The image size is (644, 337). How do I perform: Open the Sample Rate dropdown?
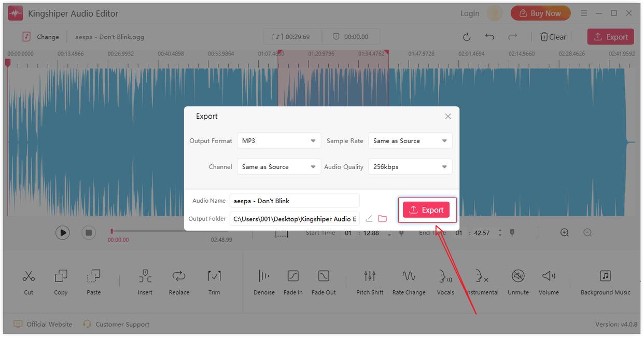410,141
